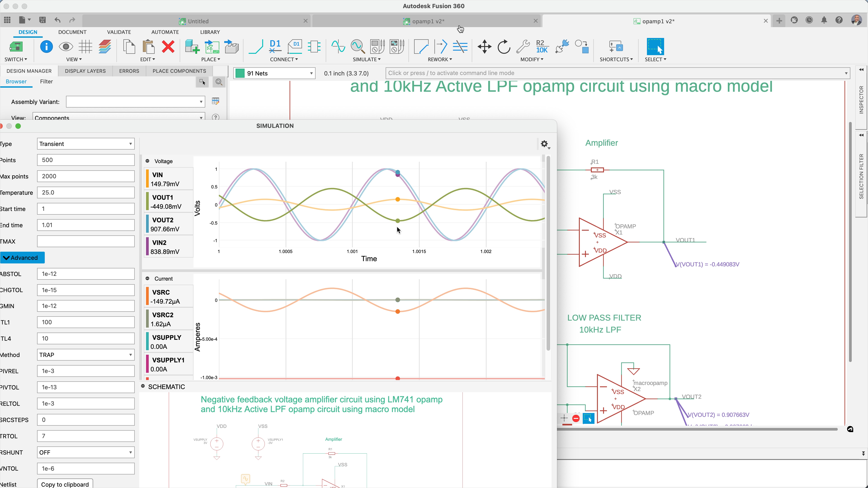This screenshot has width=868, height=488.
Task: Toggle the eye visibility icon in View group
Action: click(x=66, y=47)
